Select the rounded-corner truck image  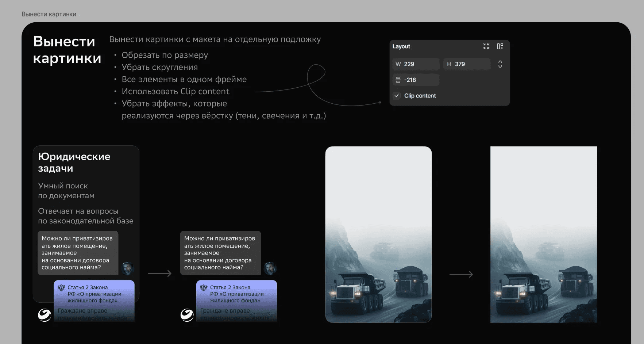click(378, 234)
